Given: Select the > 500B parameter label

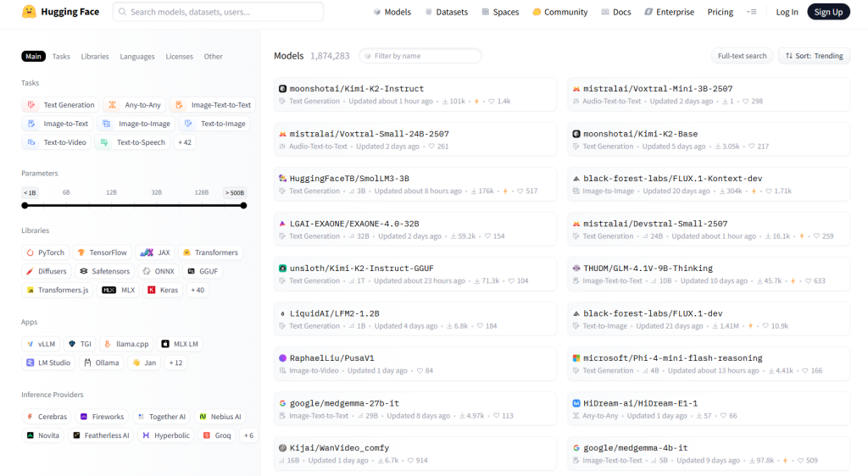Looking at the screenshot, I should (x=234, y=192).
